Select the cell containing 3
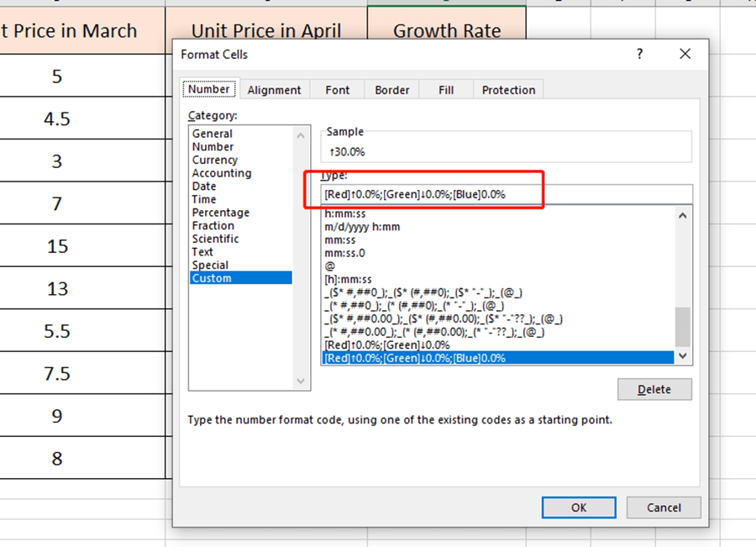 tap(82, 161)
